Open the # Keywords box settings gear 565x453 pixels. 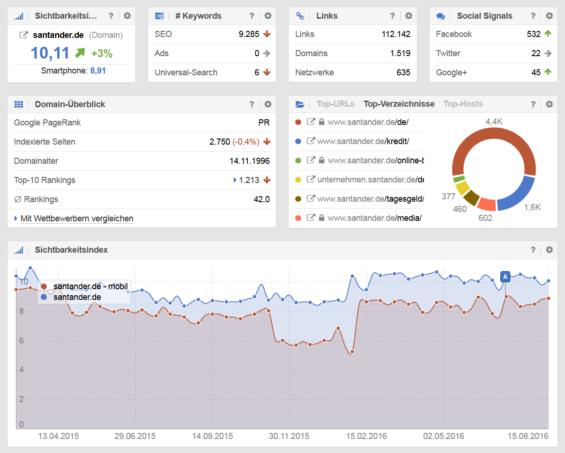click(268, 16)
